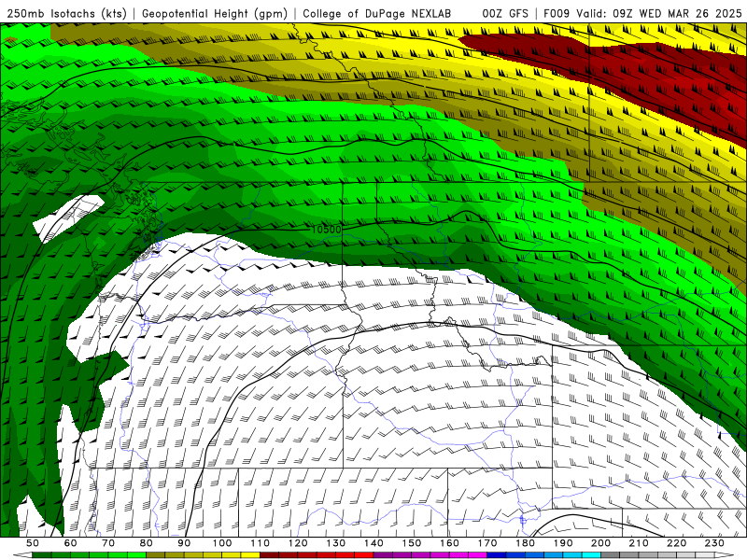747x560 pixels.
Task: Click the '250mb Isotachs (kts)' title text
Action: 66,14
